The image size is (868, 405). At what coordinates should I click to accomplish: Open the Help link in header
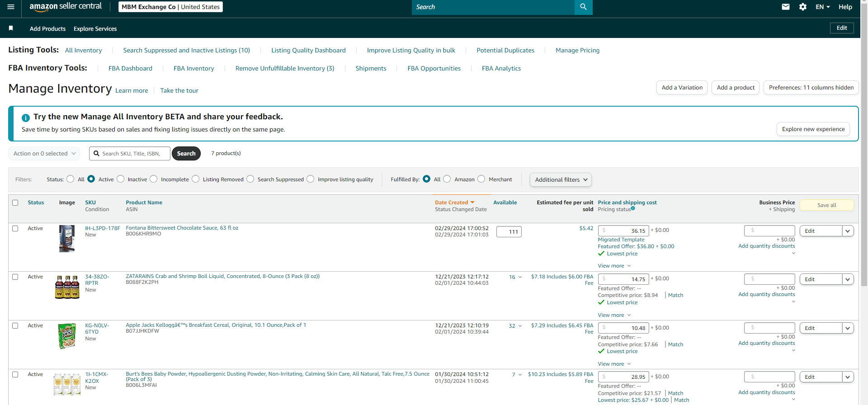point(845,7)
